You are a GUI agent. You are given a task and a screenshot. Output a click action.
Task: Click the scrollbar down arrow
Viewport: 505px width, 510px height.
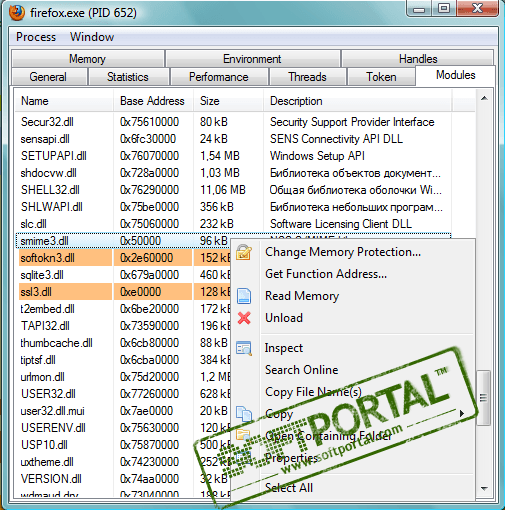tap(485, 489)
